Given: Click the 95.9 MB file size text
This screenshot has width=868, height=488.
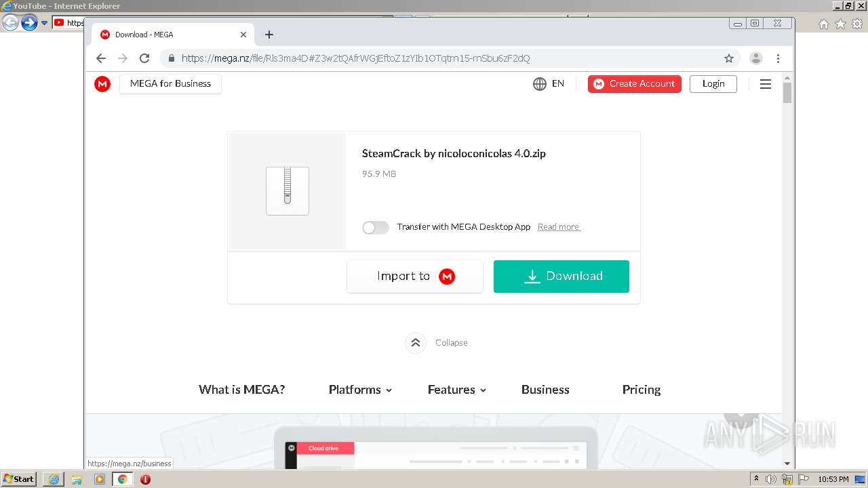Looking at the screenshot, I should [379, 174].
